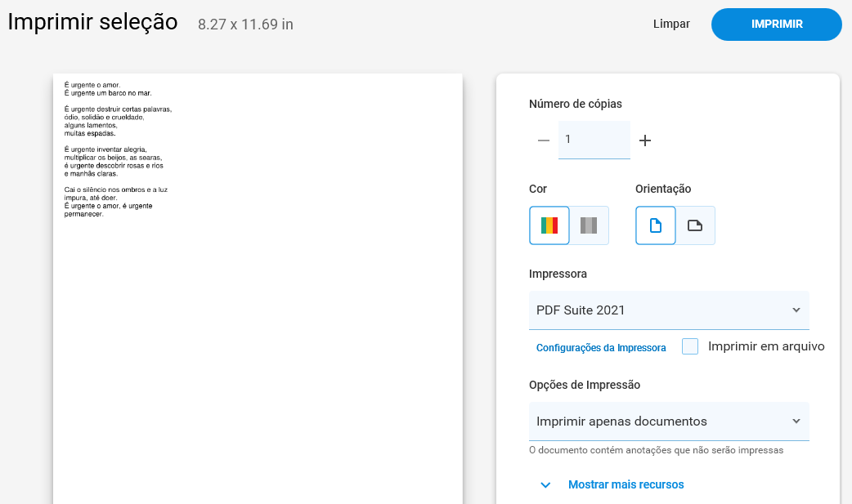Decrease number of copies with minus icon
Screen dimensions: 852x504
(544, 140)
